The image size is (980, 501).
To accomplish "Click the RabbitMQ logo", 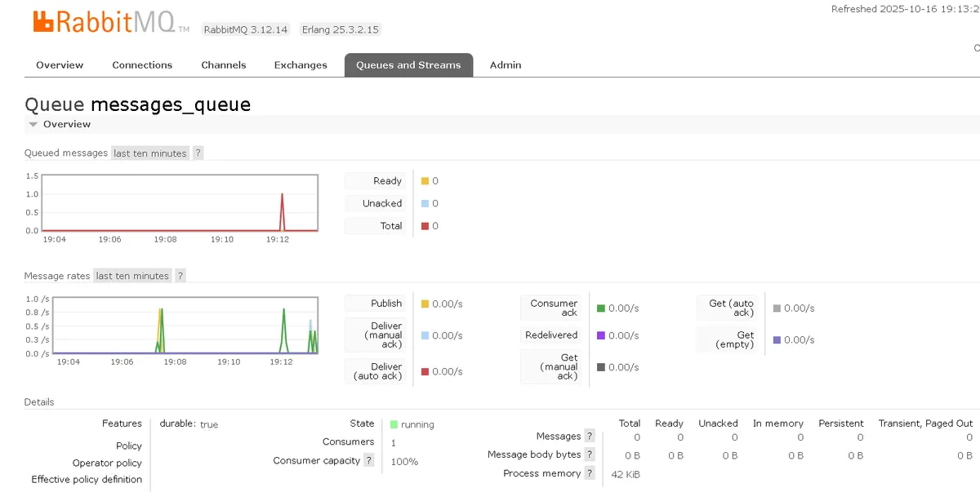I will 111,22.
